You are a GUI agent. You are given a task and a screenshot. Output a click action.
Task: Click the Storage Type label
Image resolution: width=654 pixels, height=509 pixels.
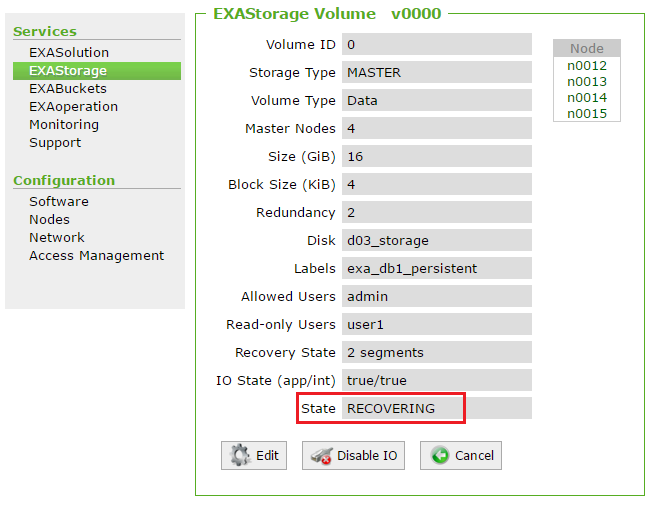(292, 73)
